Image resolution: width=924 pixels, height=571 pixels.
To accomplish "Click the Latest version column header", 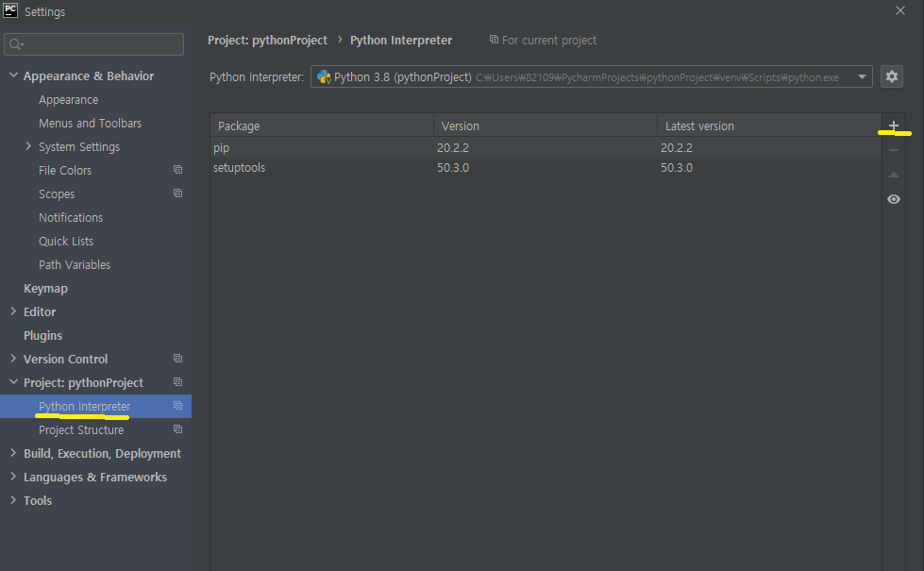I will pos(769,126).
